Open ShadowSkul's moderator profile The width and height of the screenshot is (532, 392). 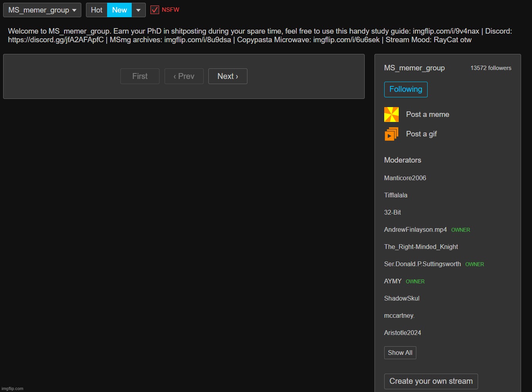tap(401, 298)
